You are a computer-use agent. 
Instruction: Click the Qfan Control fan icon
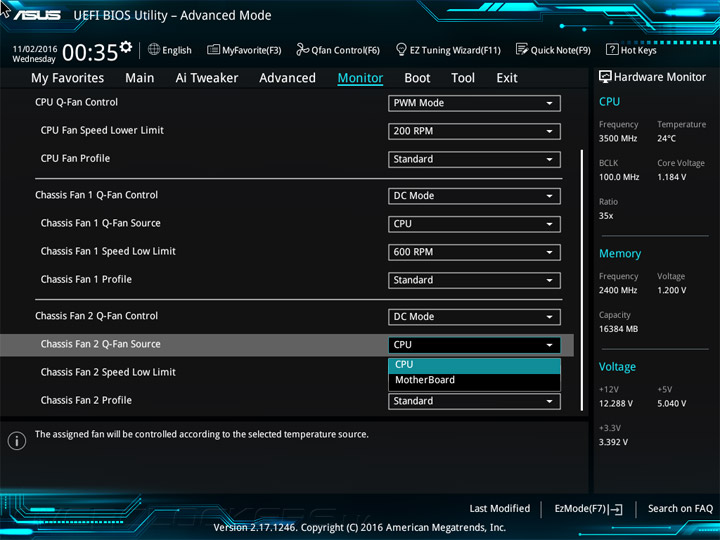302,49
